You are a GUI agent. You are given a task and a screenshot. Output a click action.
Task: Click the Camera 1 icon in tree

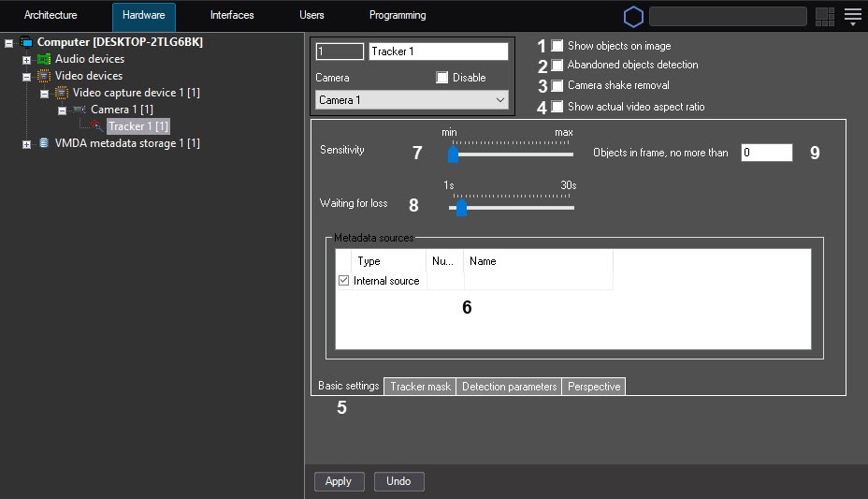tap(79, 110)
